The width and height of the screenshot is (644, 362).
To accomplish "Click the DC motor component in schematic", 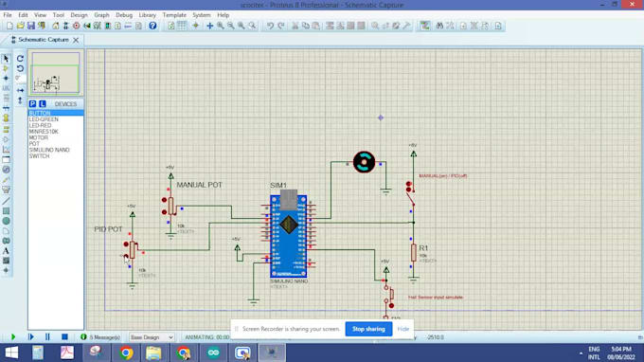I will click(364, 162).
